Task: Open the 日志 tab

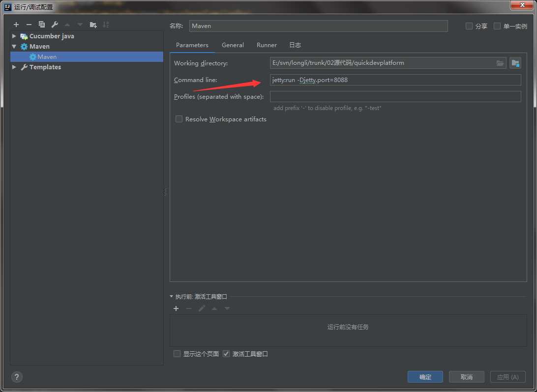Action: 295,45
